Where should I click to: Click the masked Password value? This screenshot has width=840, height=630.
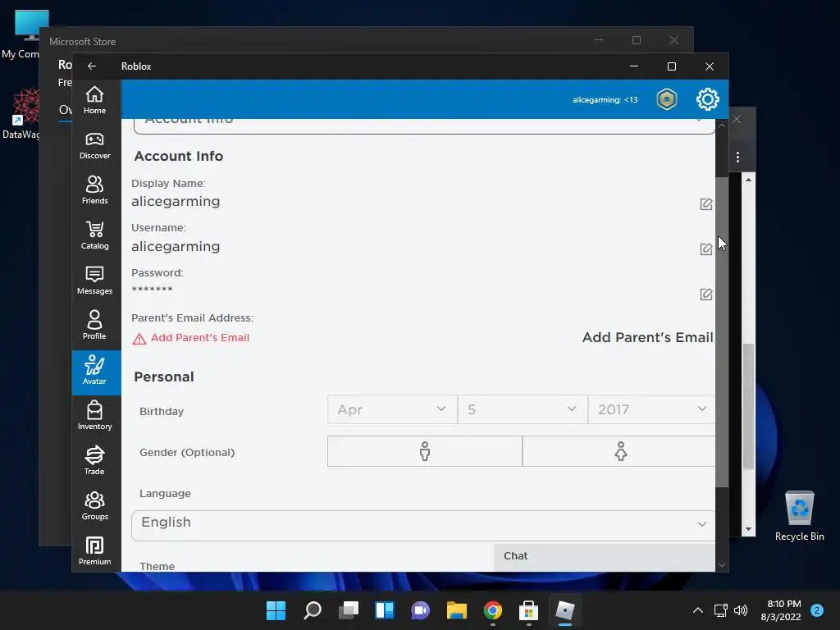(152, 290)
